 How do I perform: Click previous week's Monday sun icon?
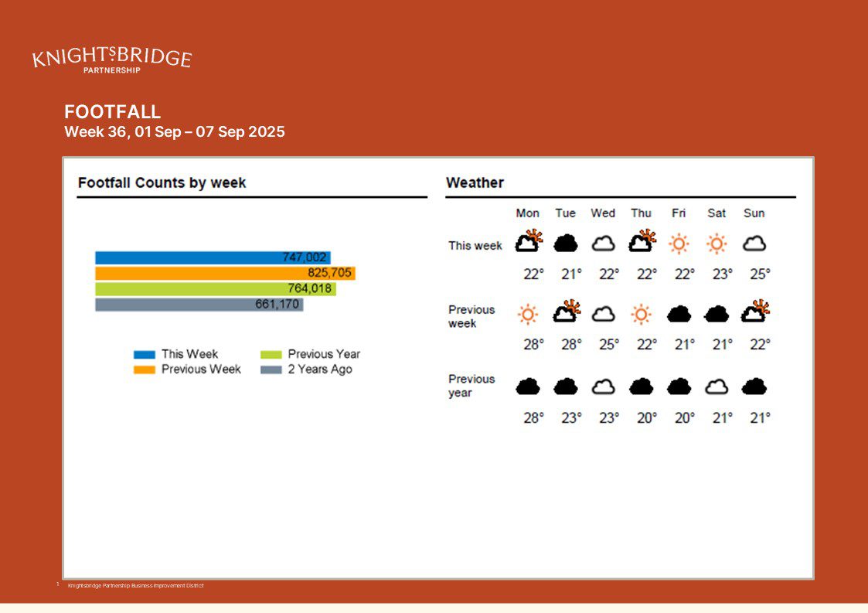pos(528,314)
